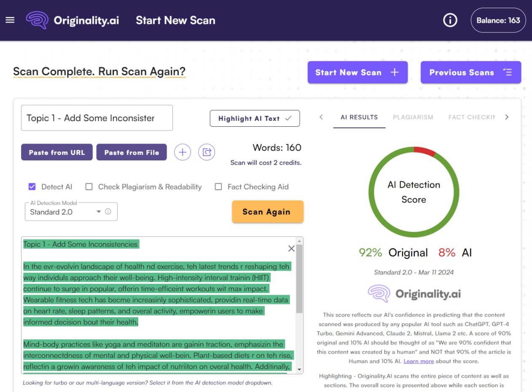Toggle the Highlight AI Text button
This screenshot has height=392, width=532.
255,118
